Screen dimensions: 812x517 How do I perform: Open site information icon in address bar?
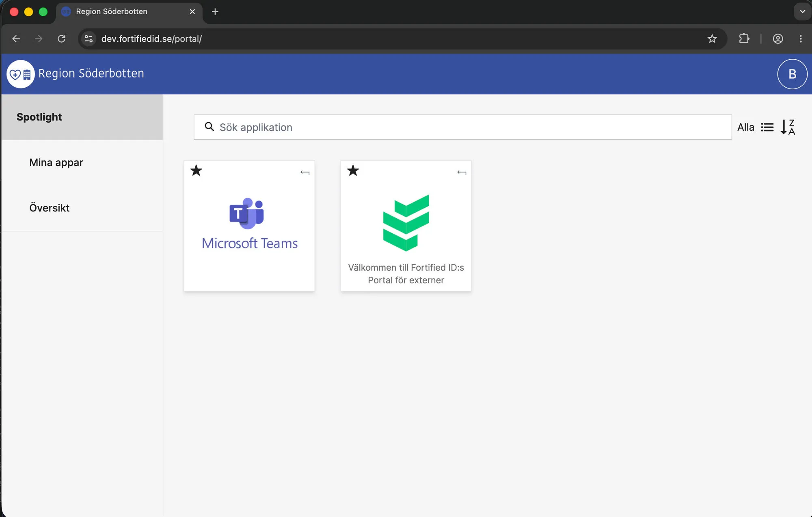click(x=89, y=39)
